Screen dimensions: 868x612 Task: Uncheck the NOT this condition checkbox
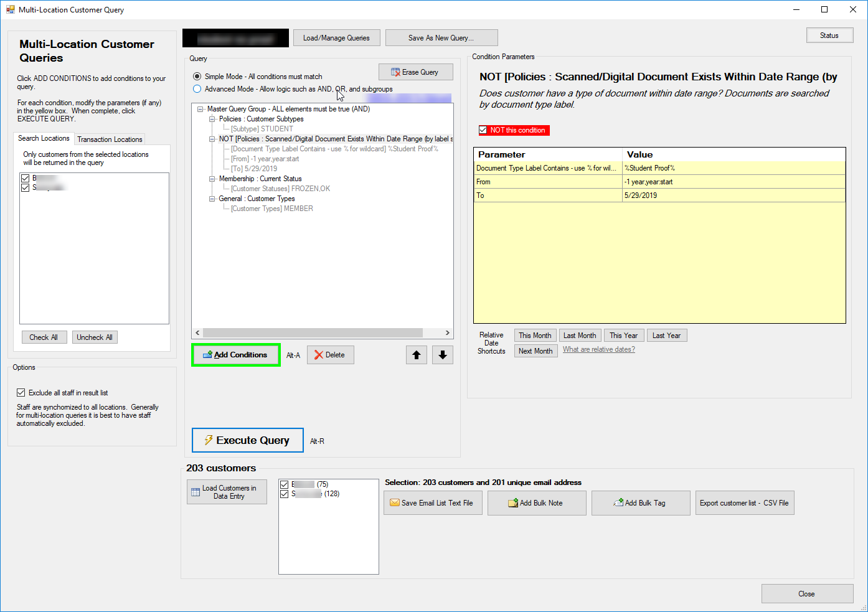483,130
